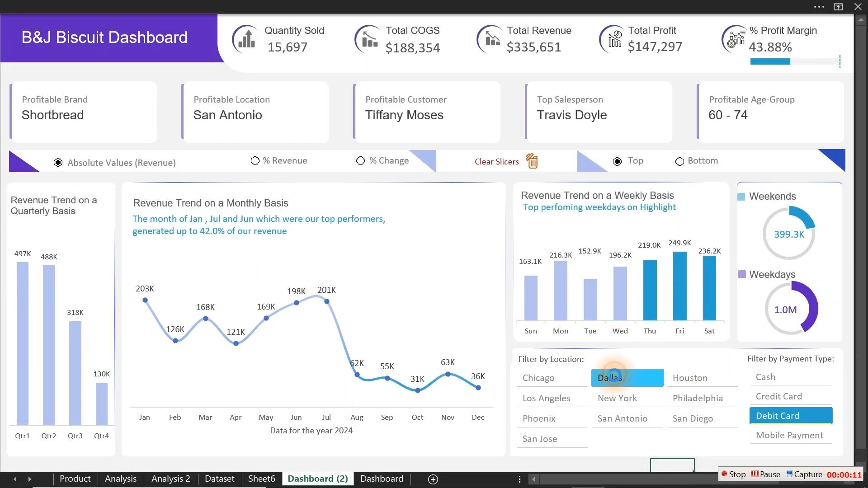Filter location by New York
The height and width of the screenshot is (488, 868).
pyautogui.click(x=627, y=398)
